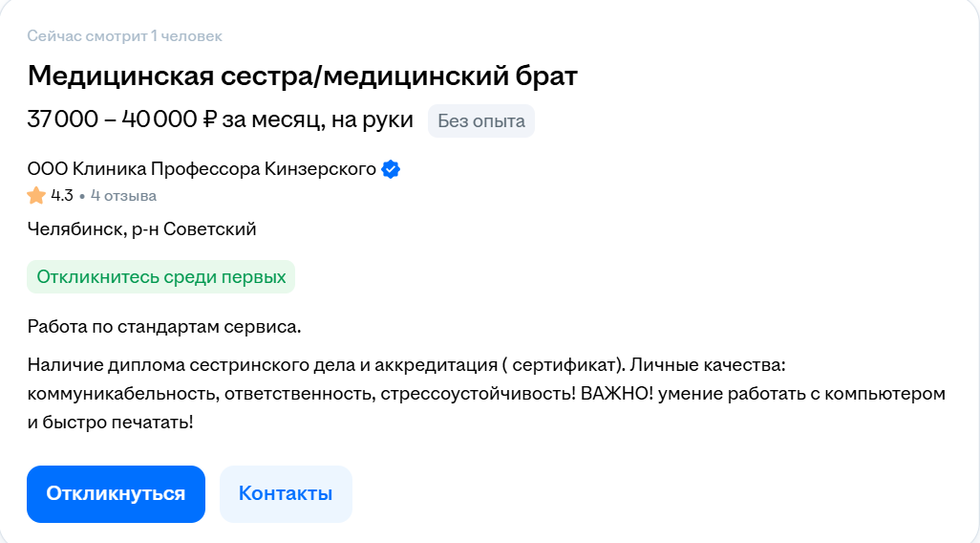Click the green Откликнитесь среди первых badge
Screen dimensions: 980x543
160,277
